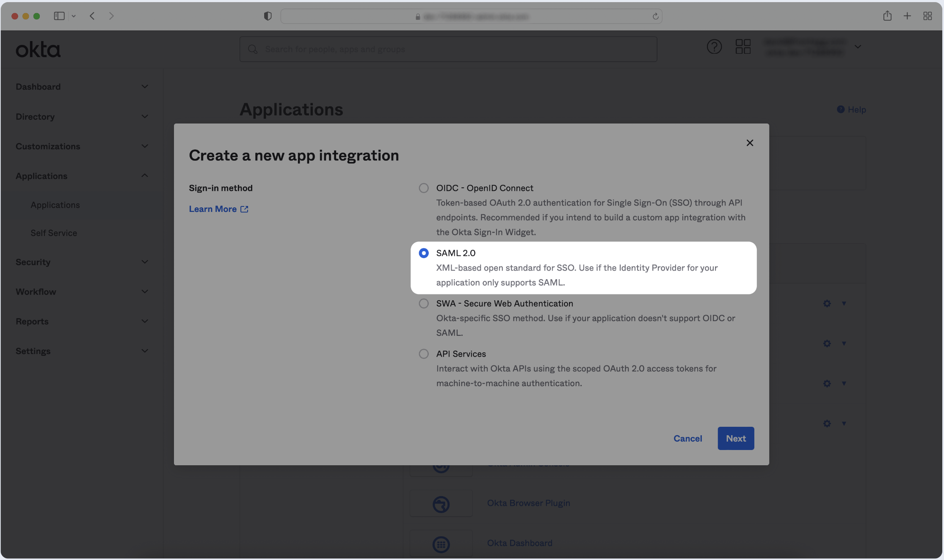
Task: Click the Next button
Action: (x=735, y=438)
